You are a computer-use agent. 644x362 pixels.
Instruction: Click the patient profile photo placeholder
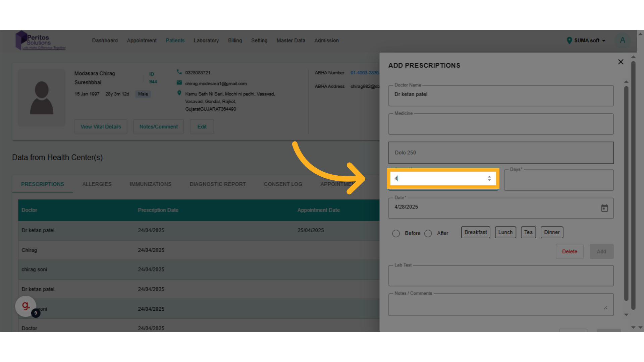coord(42,98)
